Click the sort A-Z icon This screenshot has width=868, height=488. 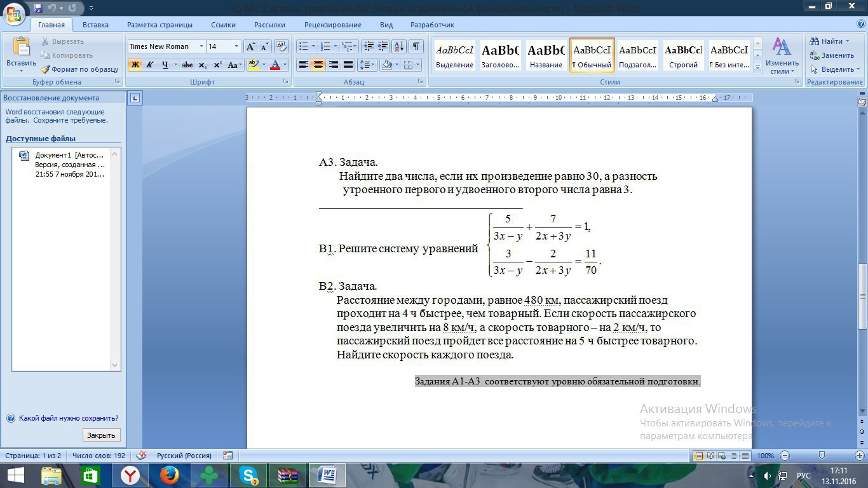coord(399,46)
